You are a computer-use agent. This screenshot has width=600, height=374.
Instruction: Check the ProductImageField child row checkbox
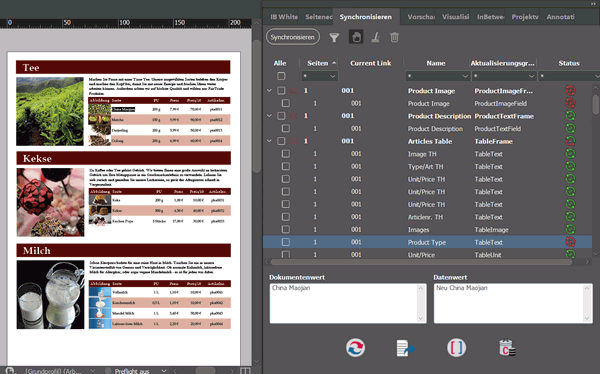[285, 103]
